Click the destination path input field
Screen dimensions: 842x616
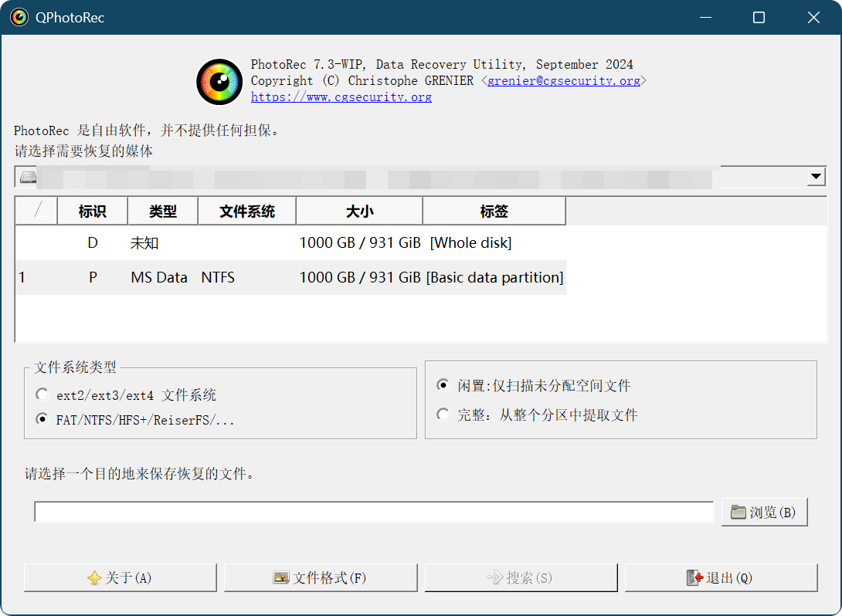[374, 511]
